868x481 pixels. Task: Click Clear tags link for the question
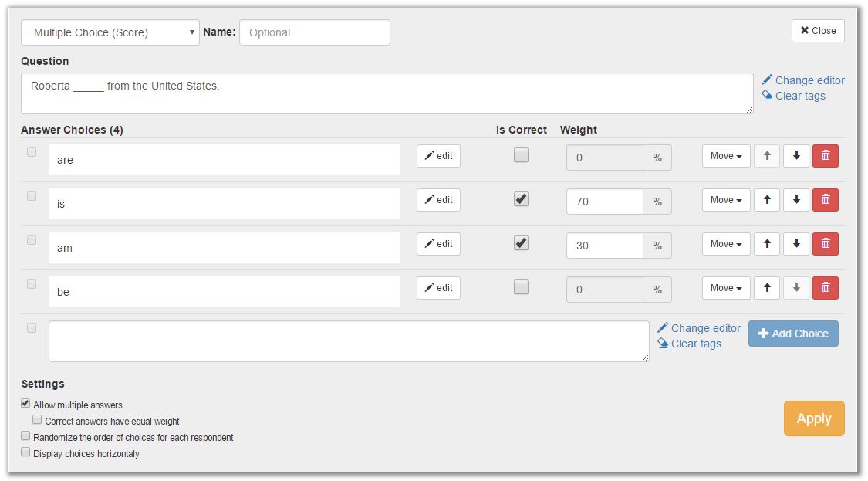[794, 96]
